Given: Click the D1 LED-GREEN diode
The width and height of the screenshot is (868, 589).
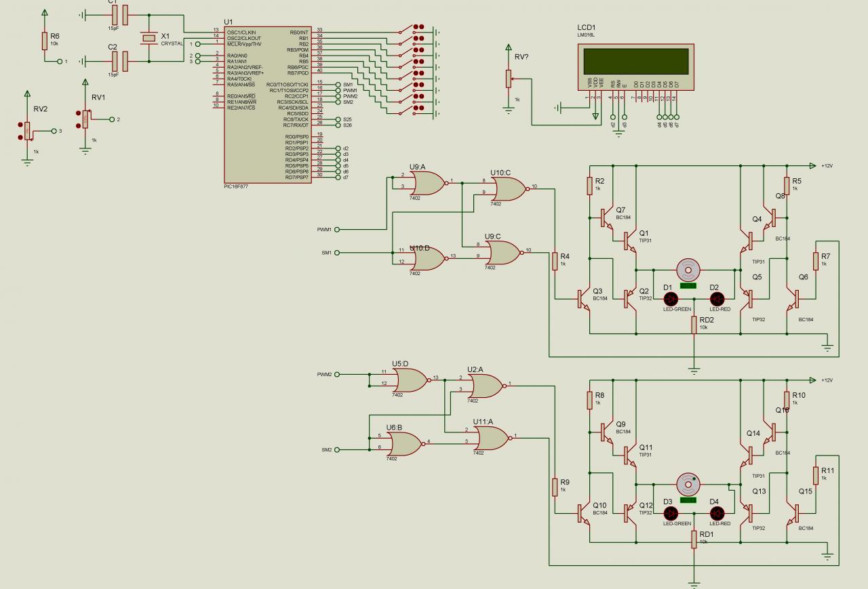Looking at the screenshot, I should point(671,298).
